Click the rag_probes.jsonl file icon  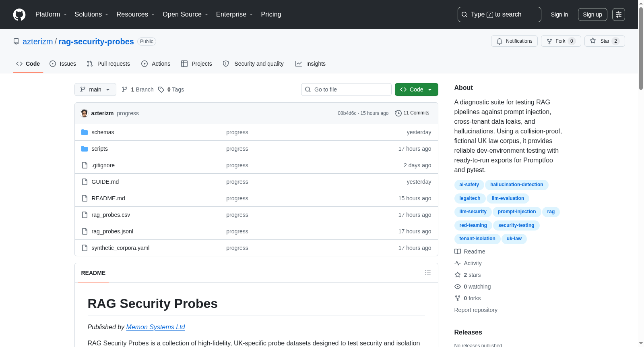85,231
